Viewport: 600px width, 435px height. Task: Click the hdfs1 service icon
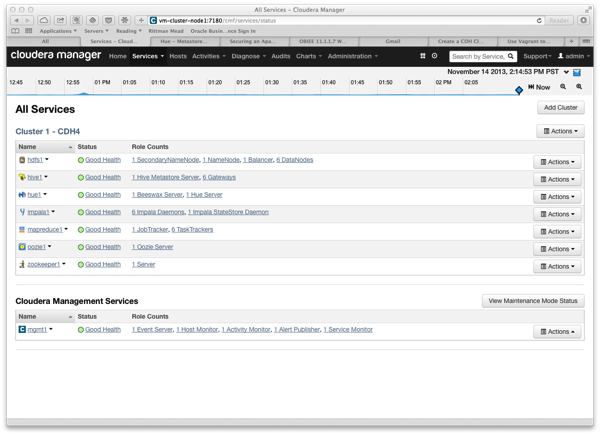pos(22,160)
